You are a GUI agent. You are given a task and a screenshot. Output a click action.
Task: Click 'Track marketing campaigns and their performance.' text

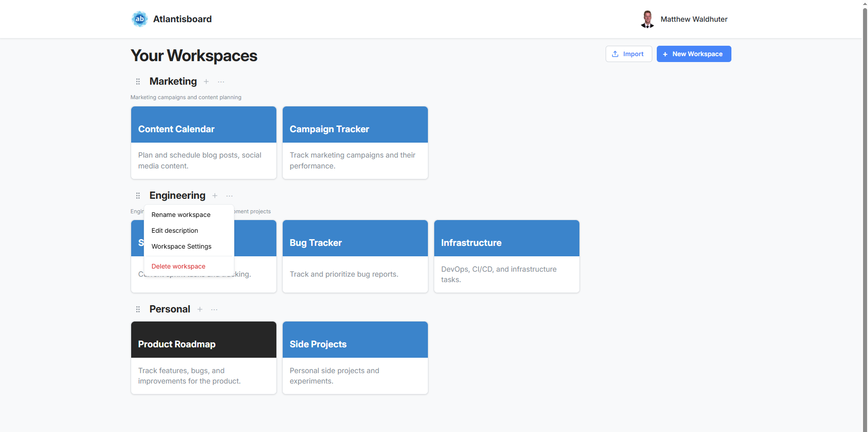[x=352, y=160]
